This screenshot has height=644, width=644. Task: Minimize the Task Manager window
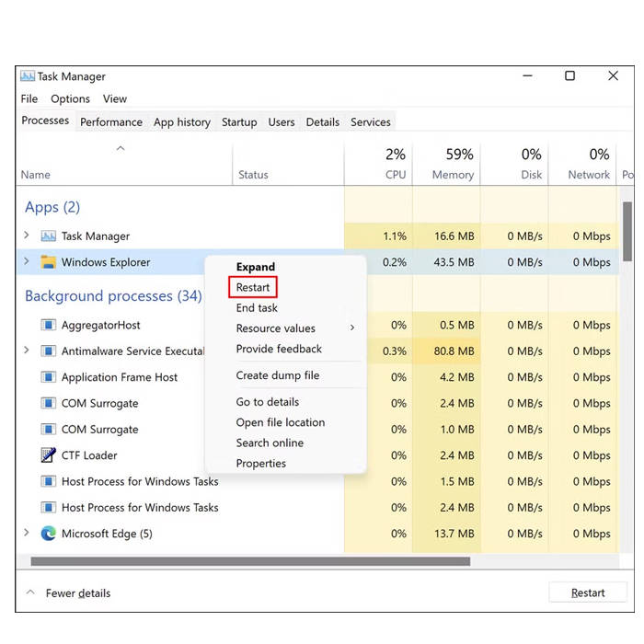point(528,76)
